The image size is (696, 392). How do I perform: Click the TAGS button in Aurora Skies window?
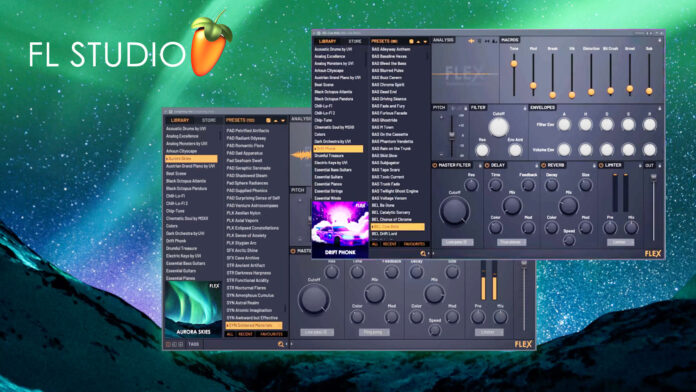pos(194,344)
